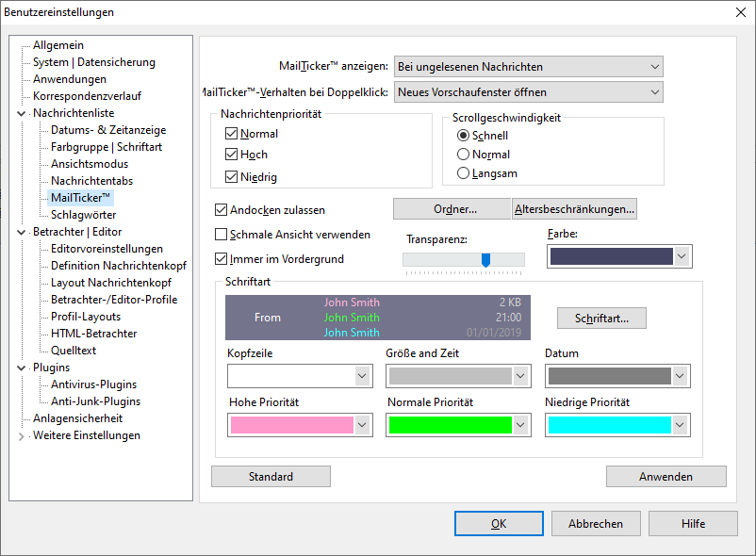
Task: Collapse the Nachrichtenliste tree node
Action: [22, 114]
